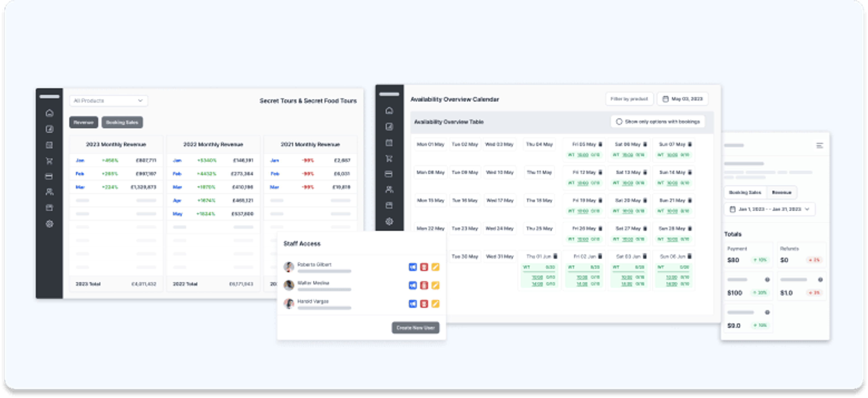Open the hamburger menu in the totals panel

tap(819, 146)
